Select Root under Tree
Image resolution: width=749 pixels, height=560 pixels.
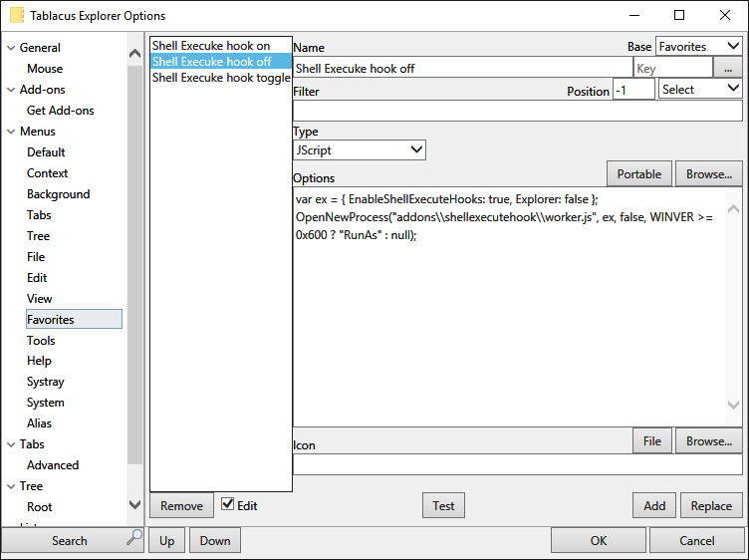coord(40,507)
